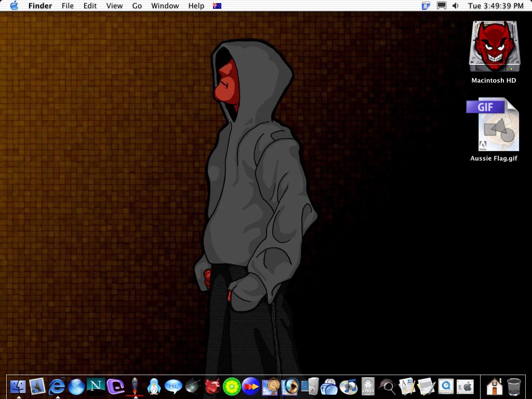Open the blue fast-forward arrows app

pyautogui.click(x=251, y=387)
